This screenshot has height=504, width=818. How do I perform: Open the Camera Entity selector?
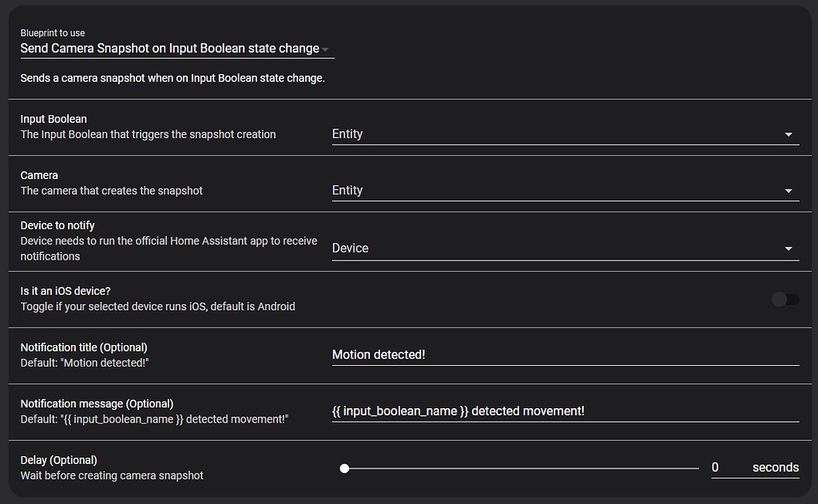coord(559,191)
